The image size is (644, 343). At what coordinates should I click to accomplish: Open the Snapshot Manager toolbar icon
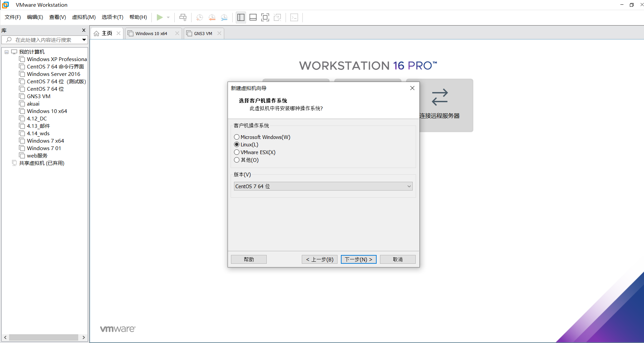[x=224, y=17]
